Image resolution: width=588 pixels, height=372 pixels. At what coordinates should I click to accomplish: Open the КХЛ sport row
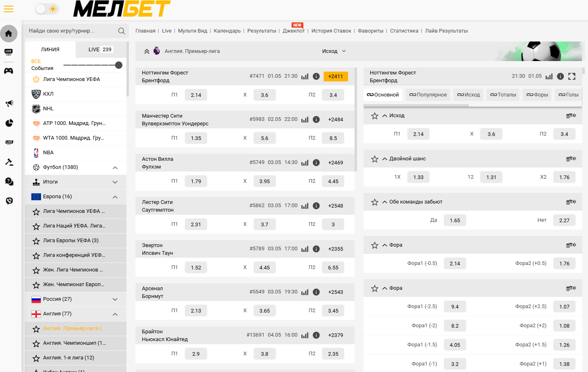[x=76, y=94]
